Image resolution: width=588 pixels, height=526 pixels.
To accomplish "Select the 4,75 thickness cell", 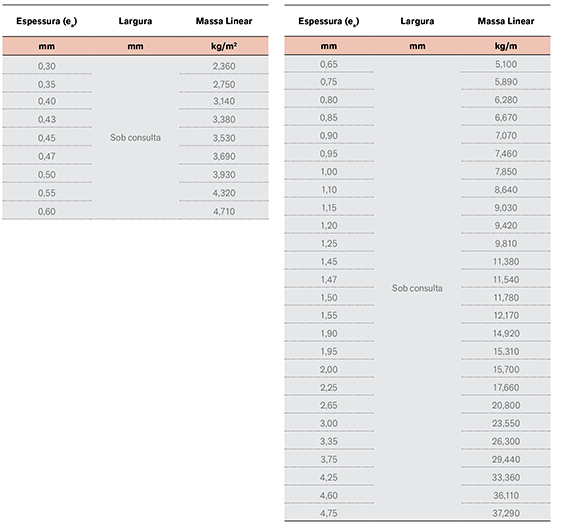I will (328, 513).
